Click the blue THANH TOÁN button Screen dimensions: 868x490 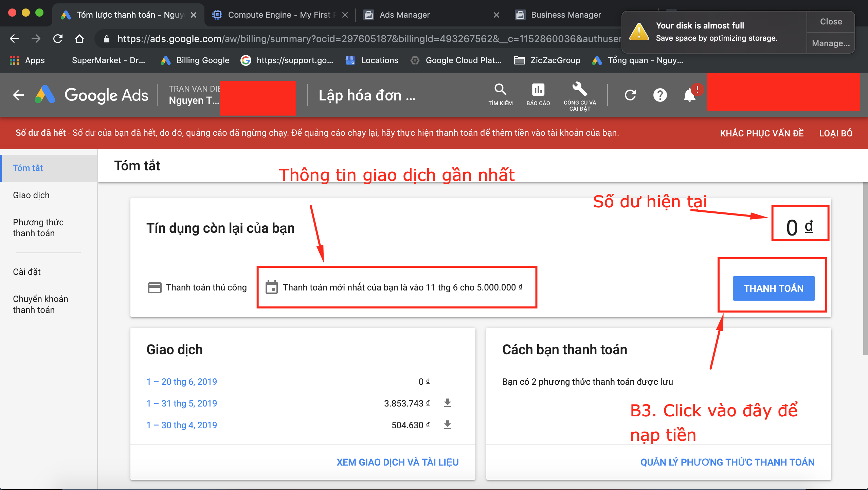tap(774, 288)
